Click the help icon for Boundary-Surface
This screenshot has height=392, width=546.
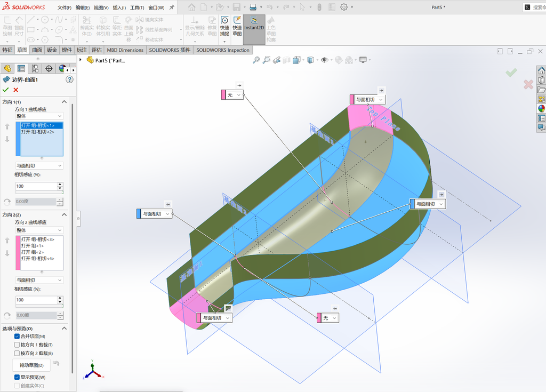pos(70,79)
